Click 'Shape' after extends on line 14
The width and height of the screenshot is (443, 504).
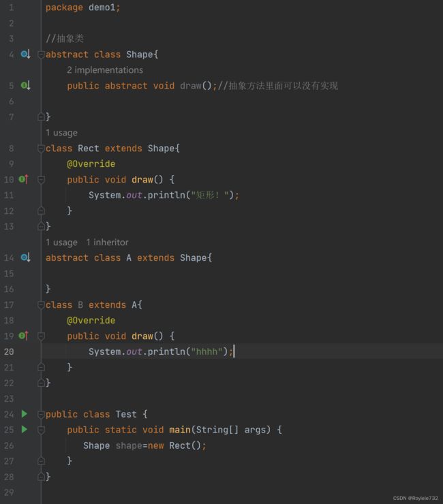click(x=194, y=257)
